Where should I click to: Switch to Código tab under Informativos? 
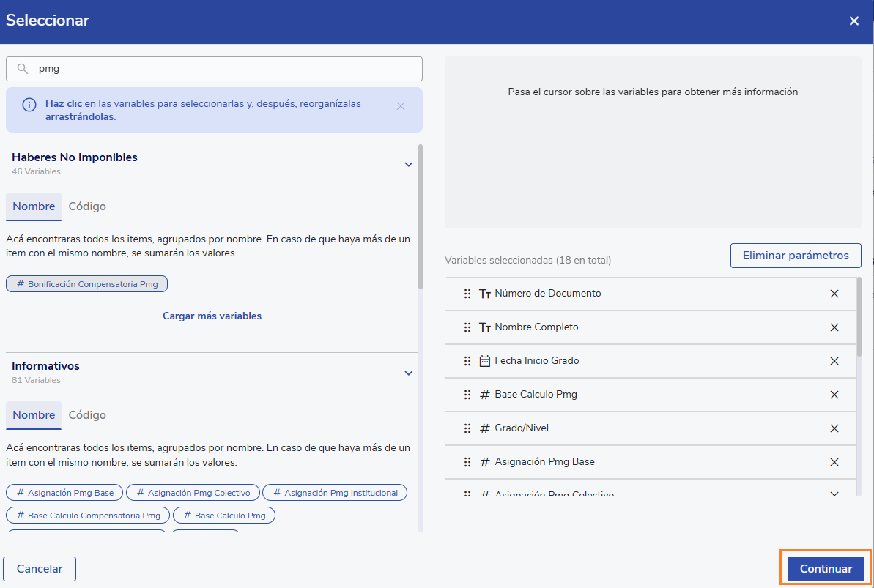click(x=87, y=415)
